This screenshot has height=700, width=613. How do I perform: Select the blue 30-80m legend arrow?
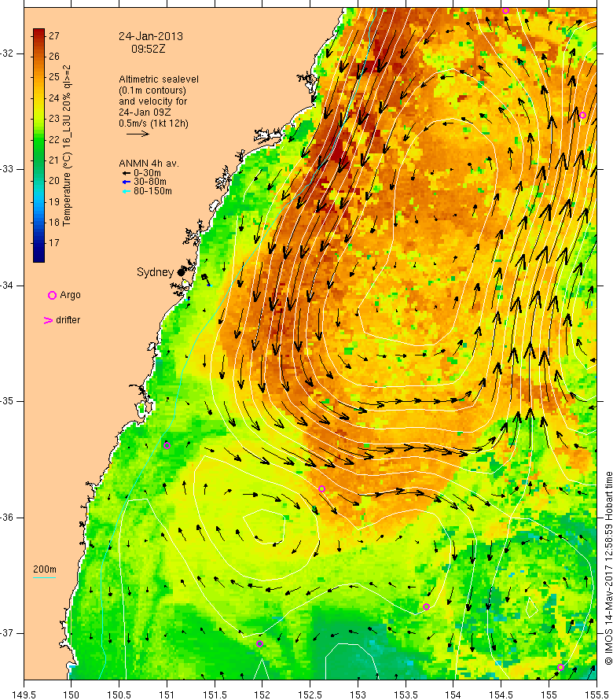click(127, 182)
